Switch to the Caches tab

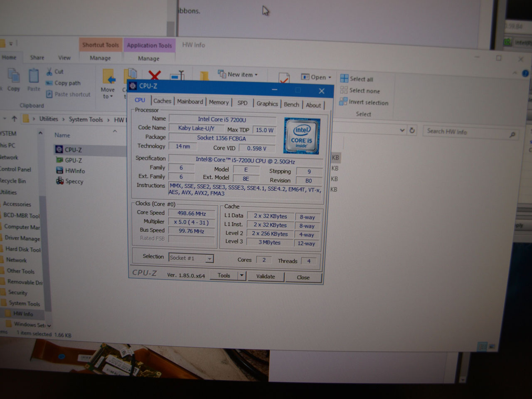[162, 101]
